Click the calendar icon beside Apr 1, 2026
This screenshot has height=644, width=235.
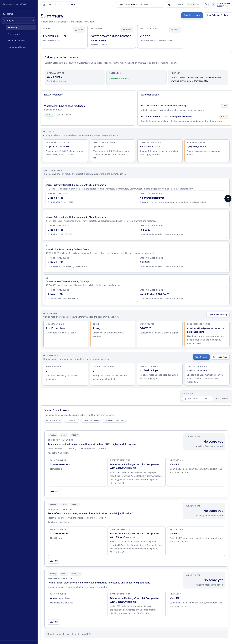pyautogui.click(x=185, y=399)
